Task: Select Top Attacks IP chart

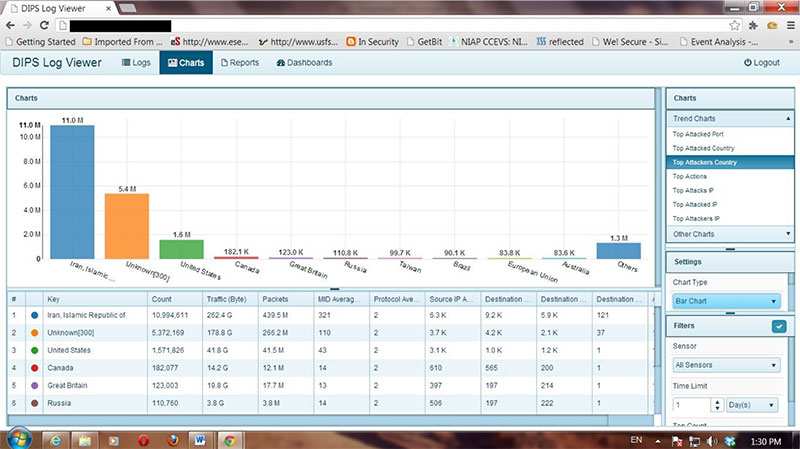Action: (693, 190)
